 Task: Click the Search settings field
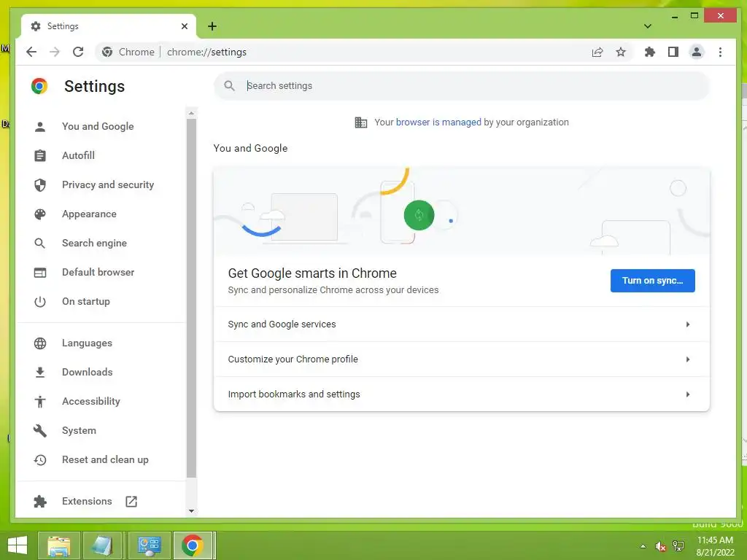[x=461, y=86]
